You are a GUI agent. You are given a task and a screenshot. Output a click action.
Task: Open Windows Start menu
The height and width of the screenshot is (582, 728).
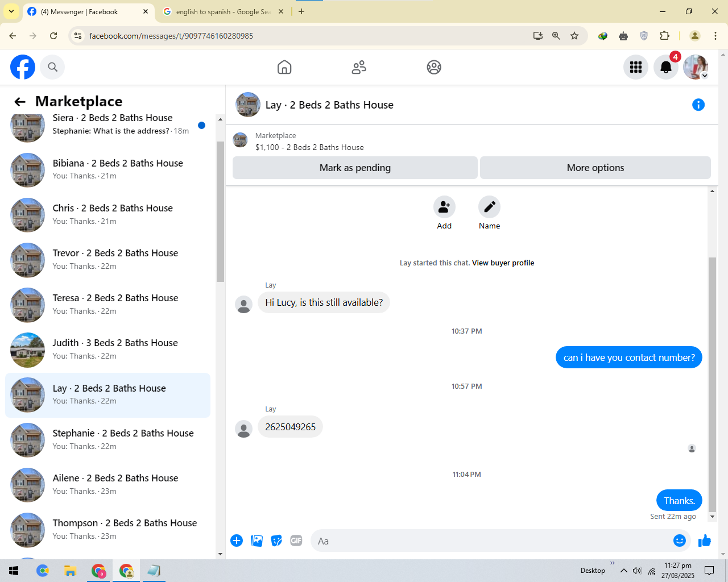coord(14,571)
